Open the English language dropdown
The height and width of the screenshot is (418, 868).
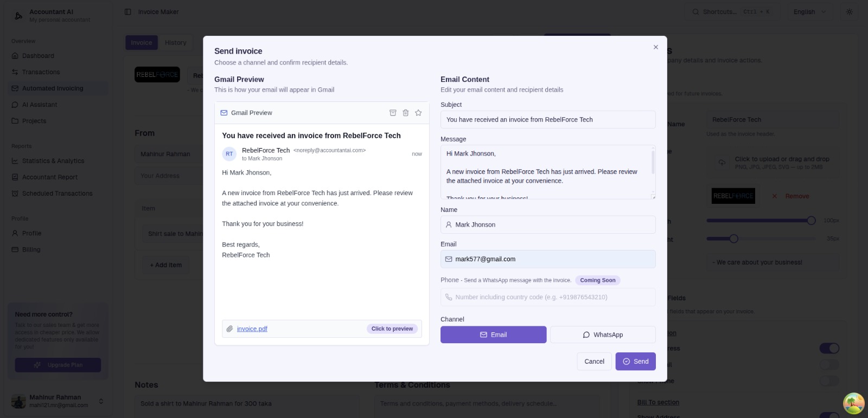tap(809, 12)
